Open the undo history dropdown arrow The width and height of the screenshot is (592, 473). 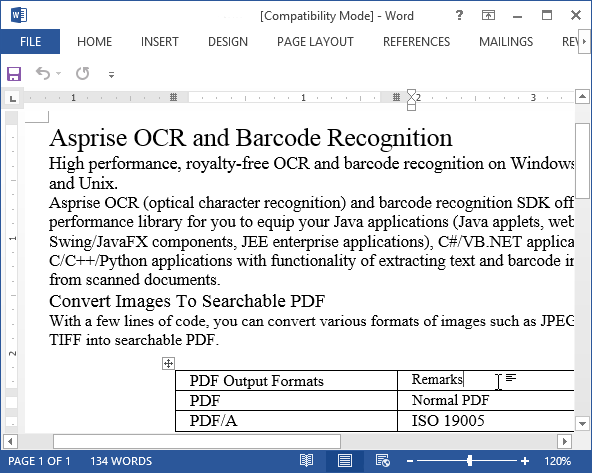pos(58,74)
